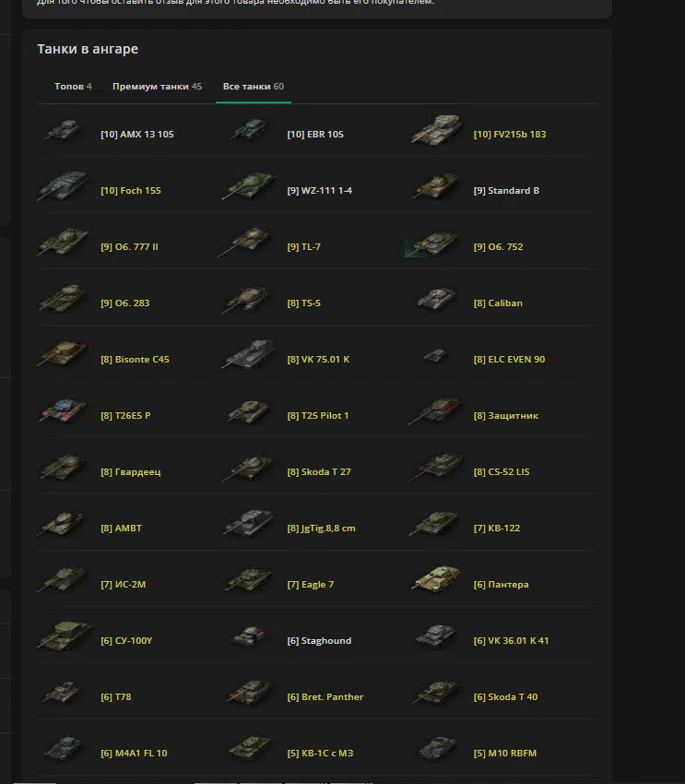This screenshot has width=685, height=784.
Task: Click the Bret. Panther tank icon
Action: click(248, 692)
